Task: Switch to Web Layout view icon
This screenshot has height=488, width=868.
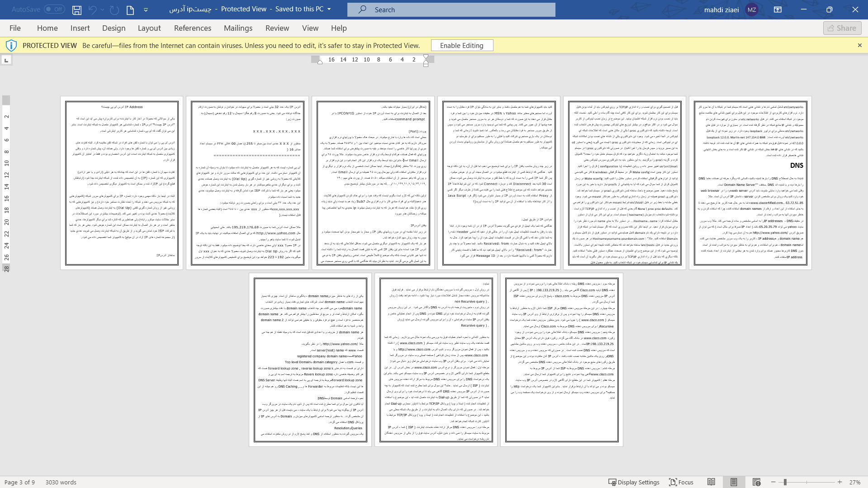Action: pyautogui.click(x=756, y=482)
